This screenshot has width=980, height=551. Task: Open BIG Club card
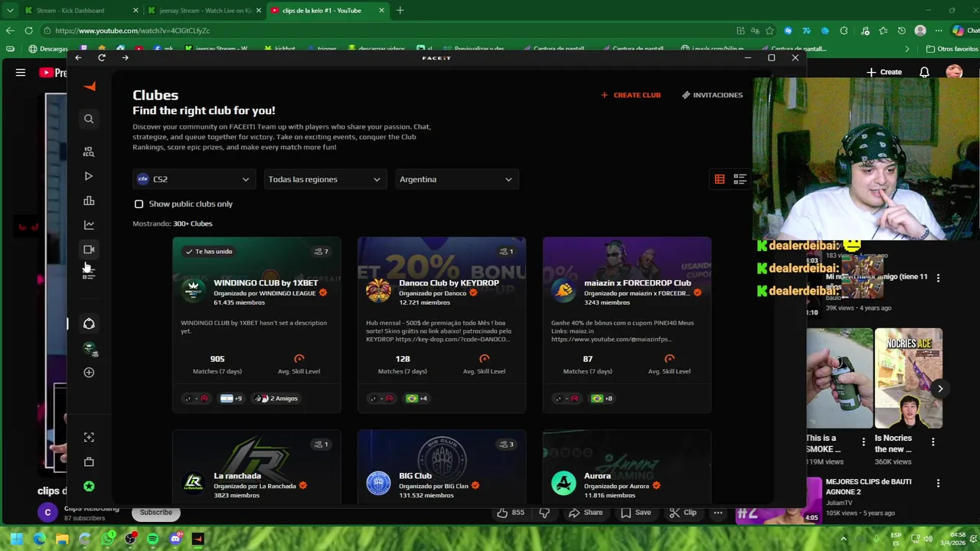tap(442, 467)
